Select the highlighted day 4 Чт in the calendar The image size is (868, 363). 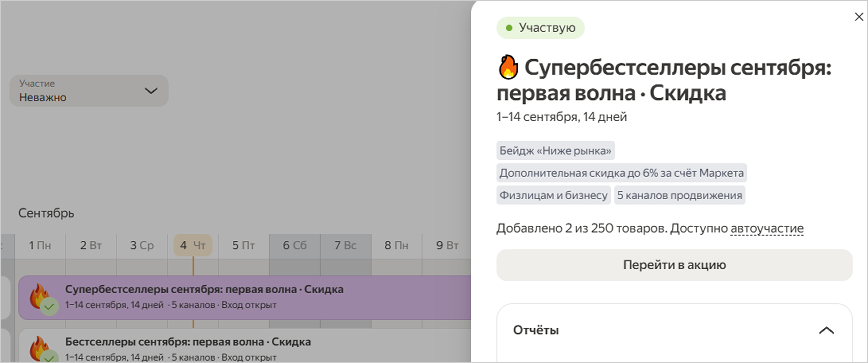pos(193,245)
